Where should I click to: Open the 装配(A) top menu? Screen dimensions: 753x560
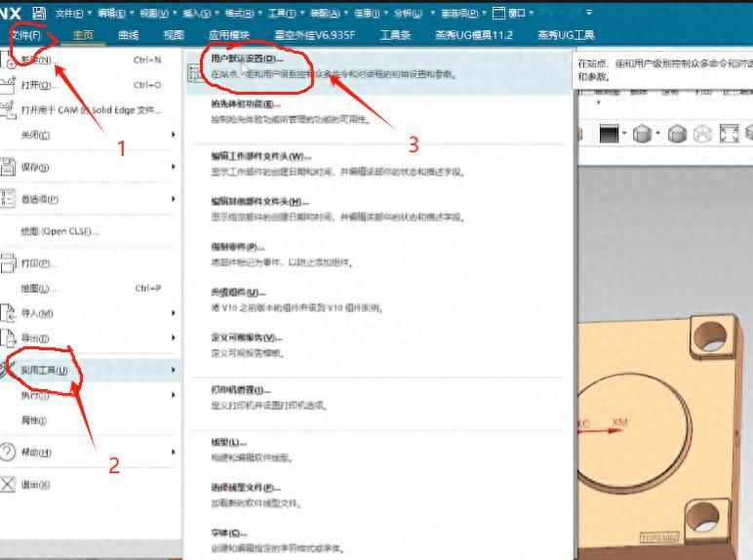point(324,14)
